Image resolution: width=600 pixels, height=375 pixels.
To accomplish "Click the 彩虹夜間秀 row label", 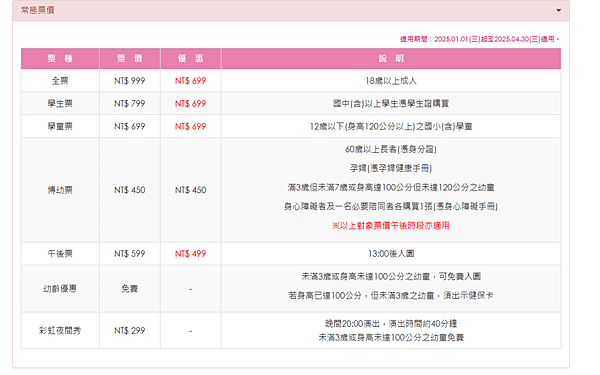I will [x=60, y=330].
